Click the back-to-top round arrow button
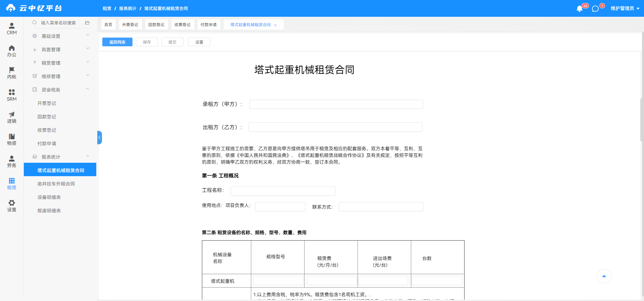 [x=604, y=276]
